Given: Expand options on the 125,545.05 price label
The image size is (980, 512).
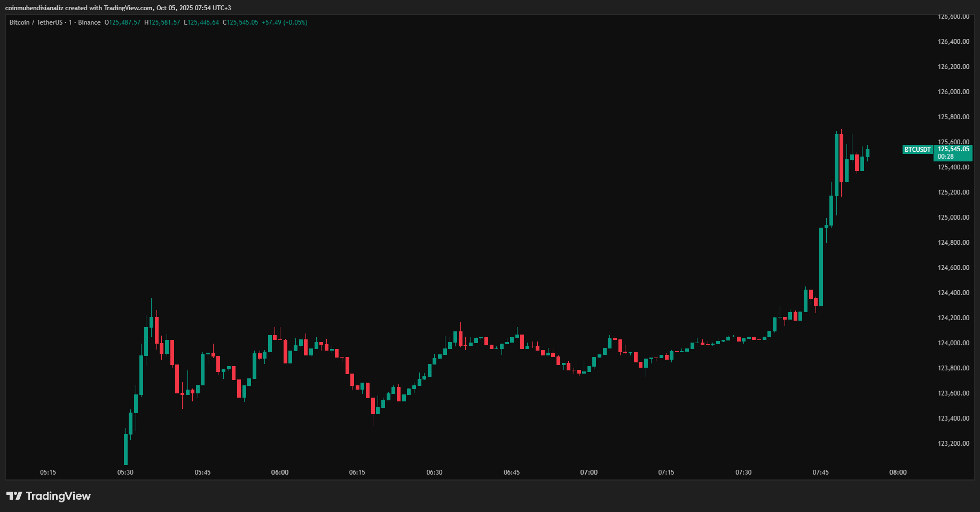Looking at the screenshot, I should 954,150.
